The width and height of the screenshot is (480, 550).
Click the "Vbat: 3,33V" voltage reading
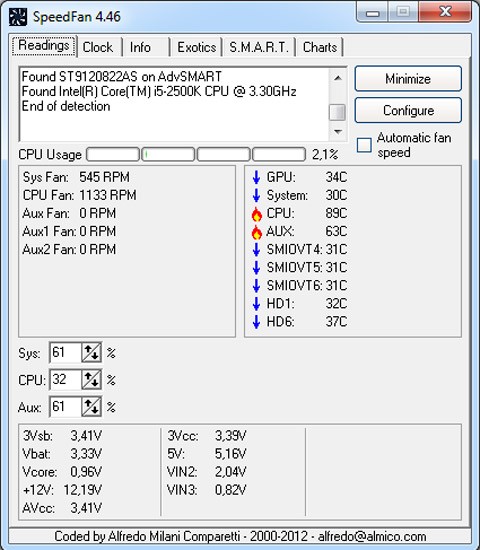click(62, 454)
